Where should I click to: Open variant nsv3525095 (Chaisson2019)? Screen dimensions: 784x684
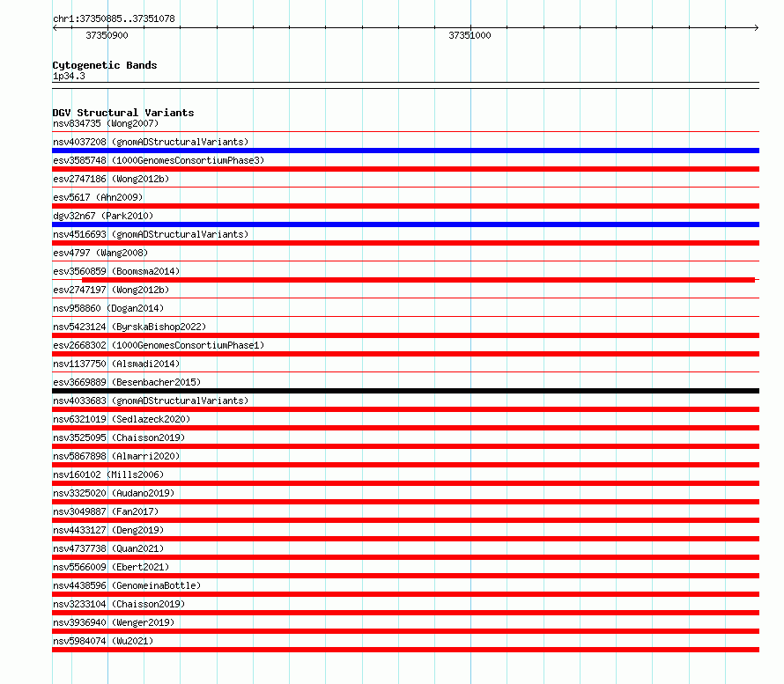119,438
